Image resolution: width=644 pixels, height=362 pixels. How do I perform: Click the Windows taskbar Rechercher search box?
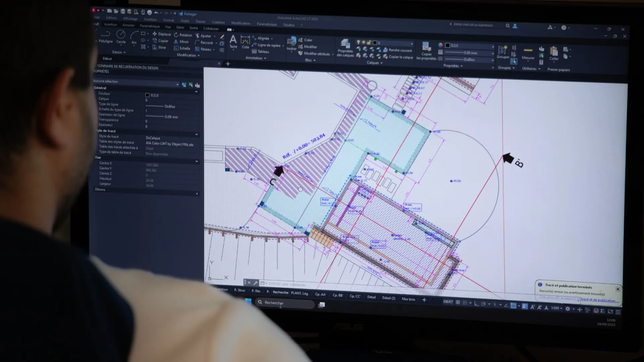[x=285, y=303]
